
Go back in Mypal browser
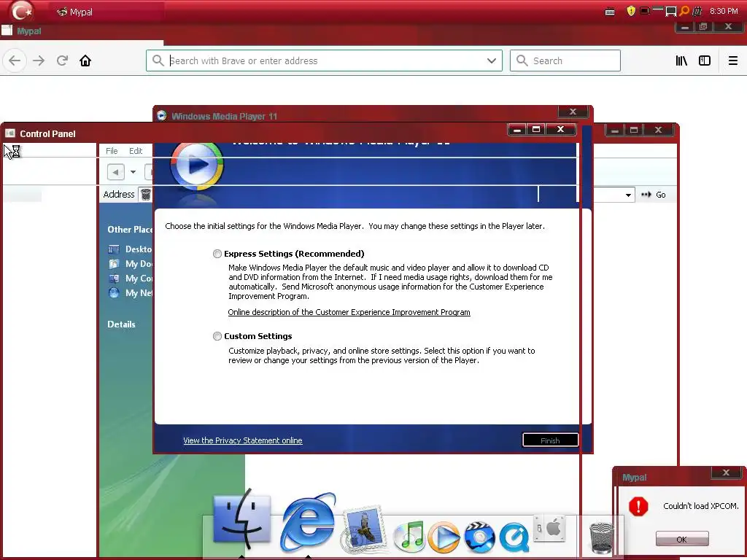tap(15, 61)
